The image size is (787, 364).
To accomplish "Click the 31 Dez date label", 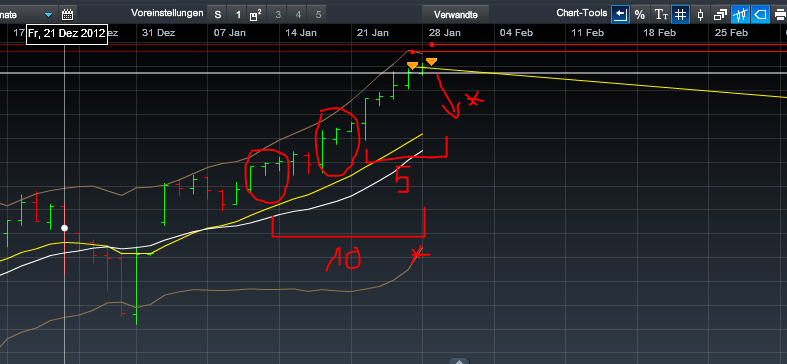I will point(159,33).
